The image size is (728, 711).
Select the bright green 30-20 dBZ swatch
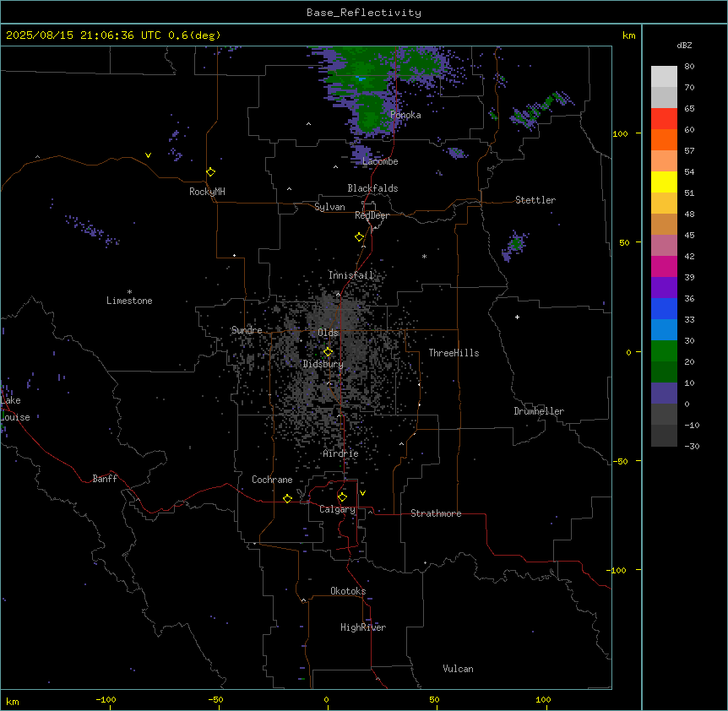[x=664, y=351]
